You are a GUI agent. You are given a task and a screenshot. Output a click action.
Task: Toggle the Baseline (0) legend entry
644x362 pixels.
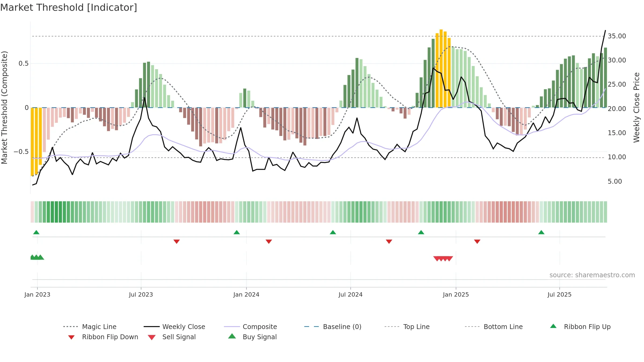[x=333, y=327]
